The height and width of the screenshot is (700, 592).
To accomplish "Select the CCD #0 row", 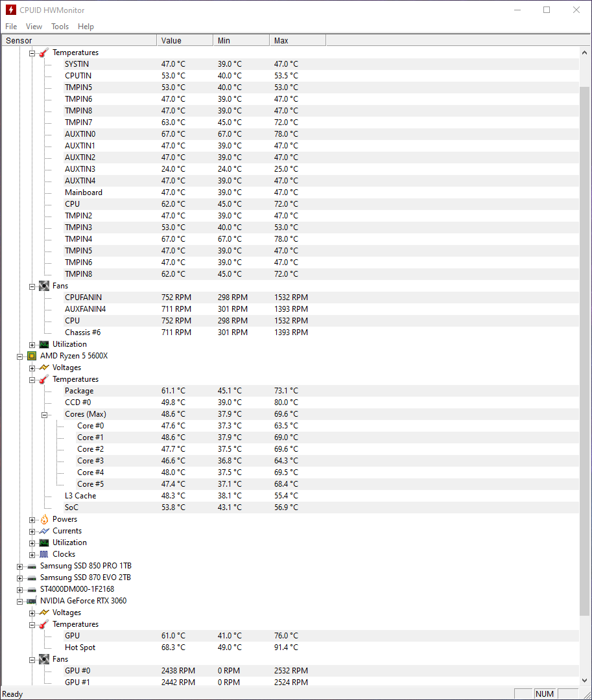I will click(x=322, y=402).
